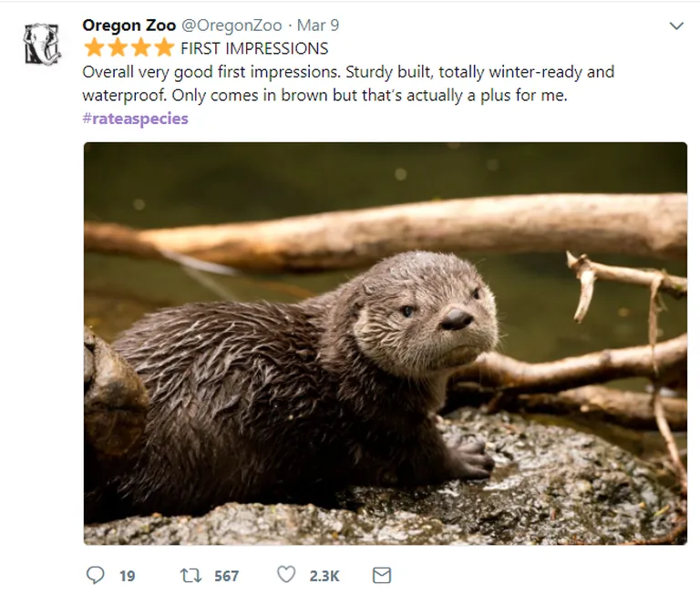View the 19 replies count
Image resolution: width=700 pixels, height=595 pixels.
pos(128,576)
